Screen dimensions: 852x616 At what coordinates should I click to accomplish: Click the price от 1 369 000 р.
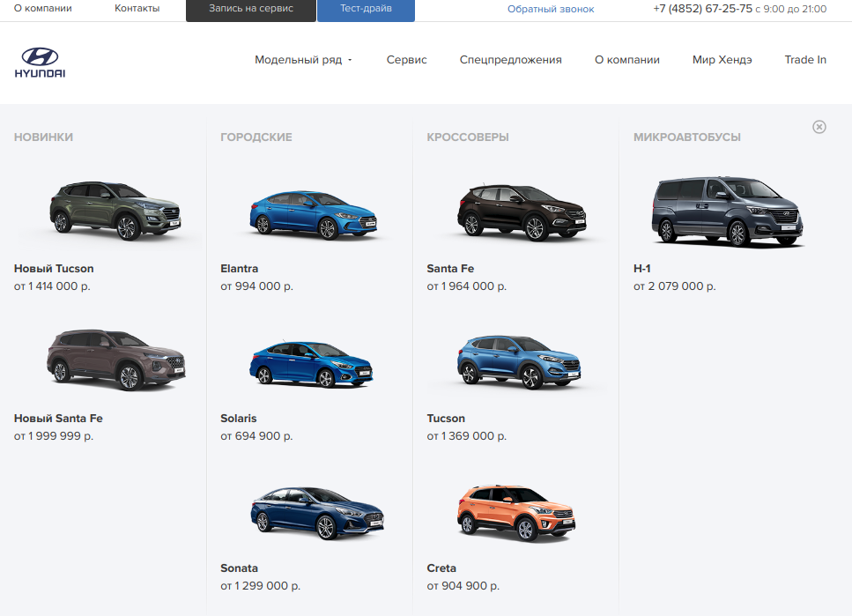pos(467,436)
